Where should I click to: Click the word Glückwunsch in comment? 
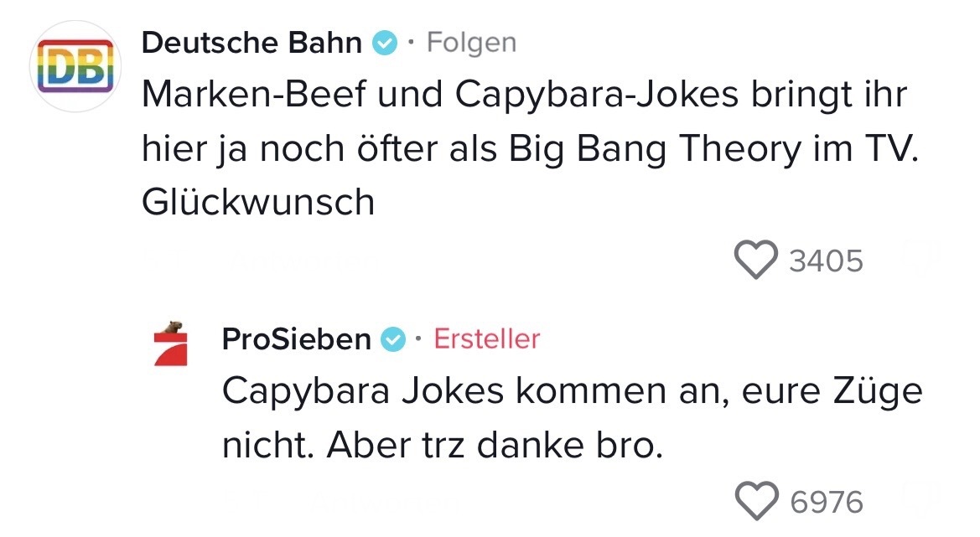[258, 202]
